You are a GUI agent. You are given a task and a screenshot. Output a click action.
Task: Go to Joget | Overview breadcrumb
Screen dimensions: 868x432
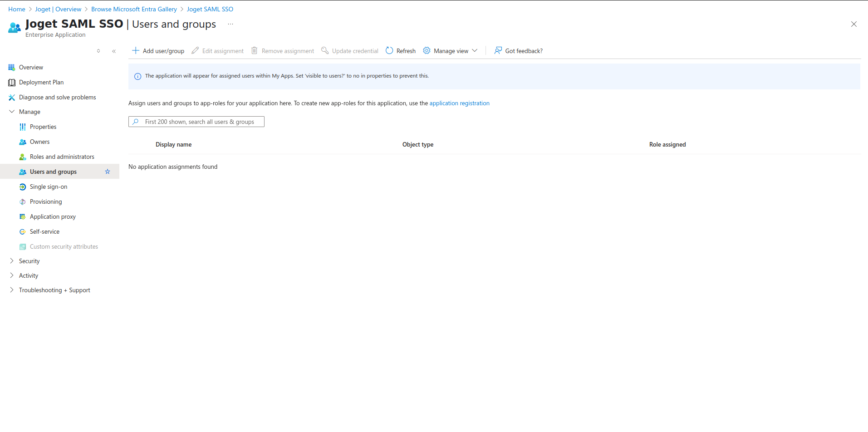pyautogui.click(x=58, y=9)
